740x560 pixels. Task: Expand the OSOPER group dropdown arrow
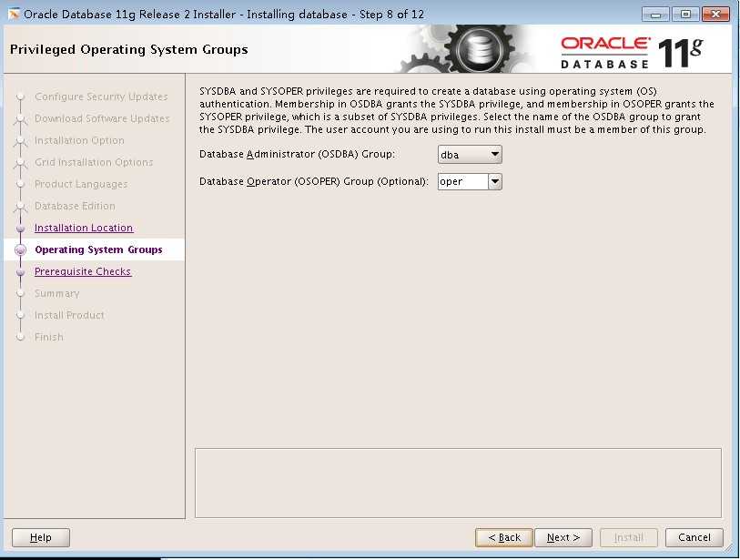pyautogui.click(x=495, y=181)
